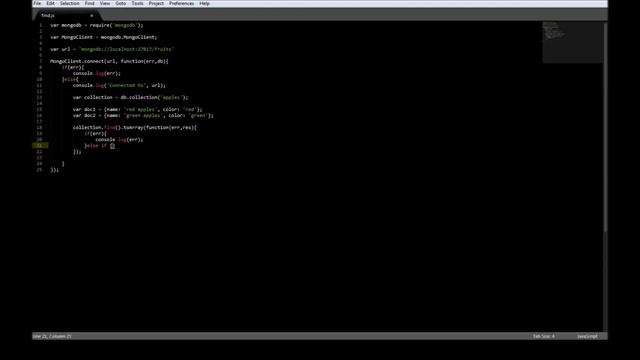Click the Line 21 column indicator in status bar
The width and height of the screenshot is (640, 360).
click(52, 336)
